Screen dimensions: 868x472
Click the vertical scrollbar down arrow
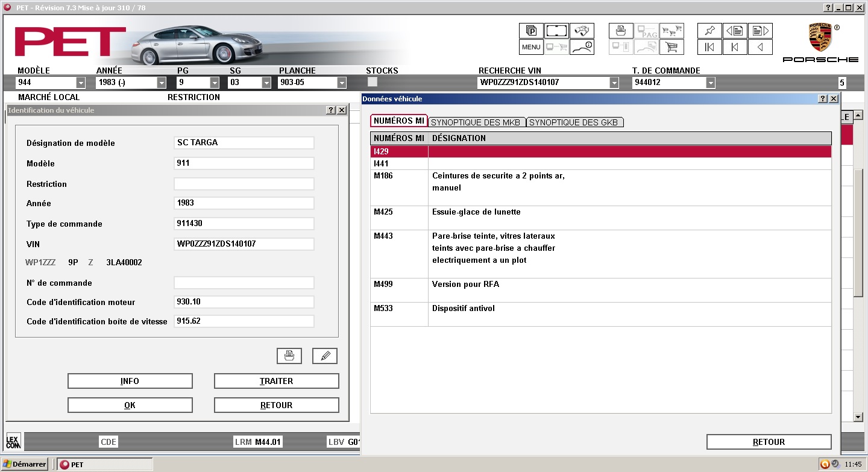pyautogui.click(x=859, y=417)
